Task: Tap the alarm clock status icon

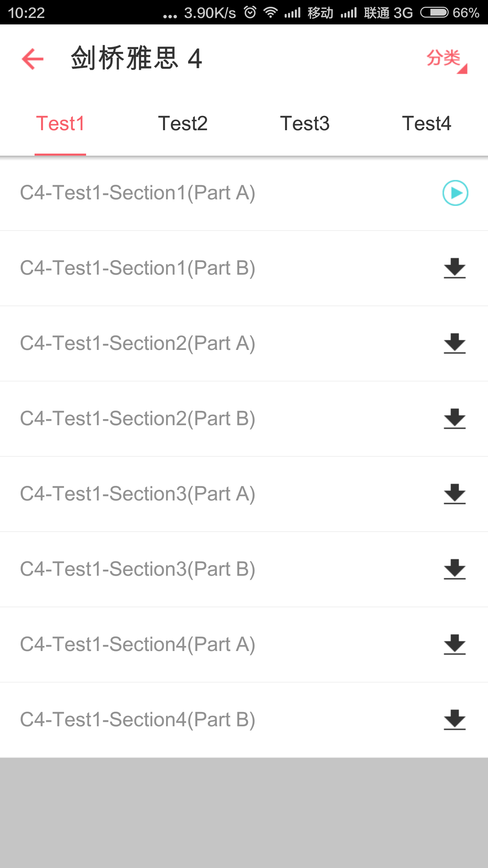Action: pos(250,13)
